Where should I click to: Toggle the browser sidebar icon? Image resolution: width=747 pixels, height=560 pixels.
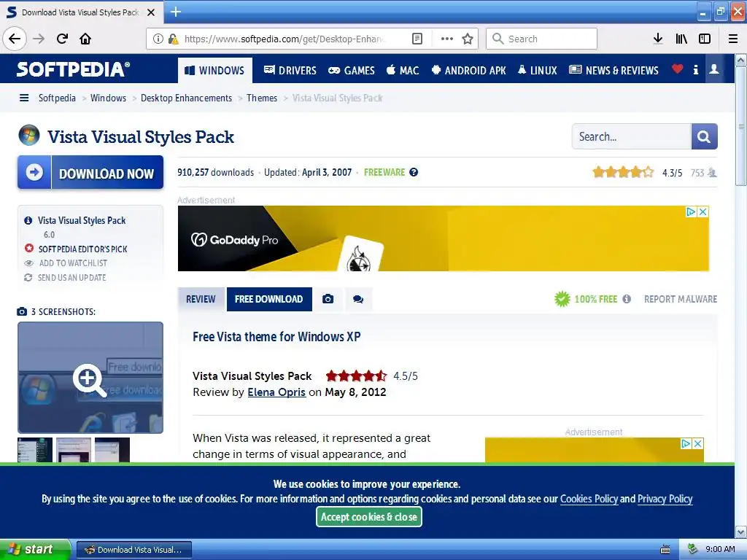pyautogui.click(x=705, y=39)
